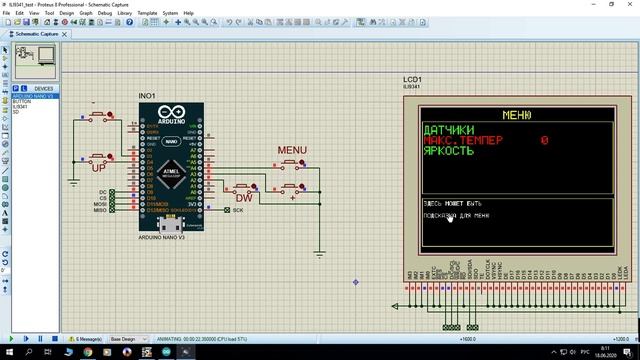Pause the running simulation

coord(40,339)
